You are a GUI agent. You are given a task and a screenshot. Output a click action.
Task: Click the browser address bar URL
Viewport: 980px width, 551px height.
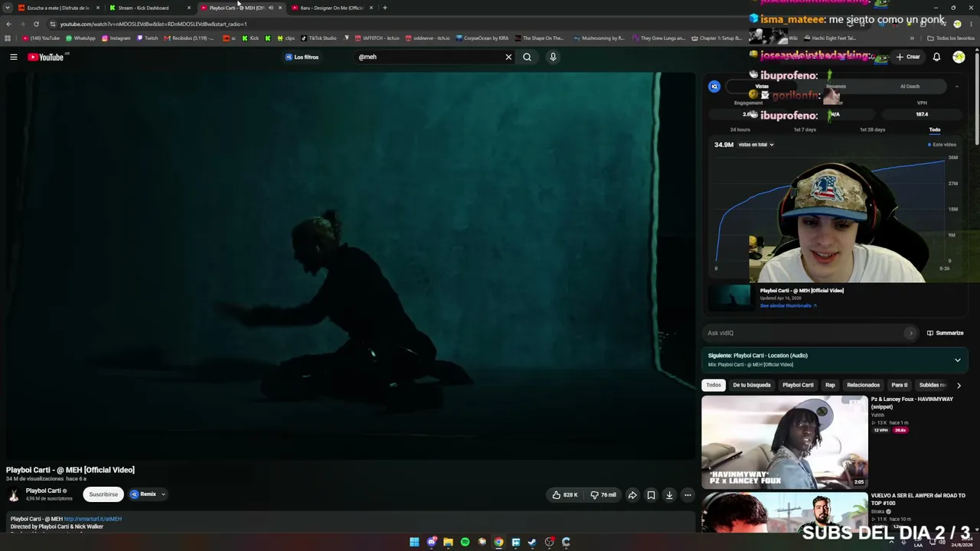coord(153,24)
